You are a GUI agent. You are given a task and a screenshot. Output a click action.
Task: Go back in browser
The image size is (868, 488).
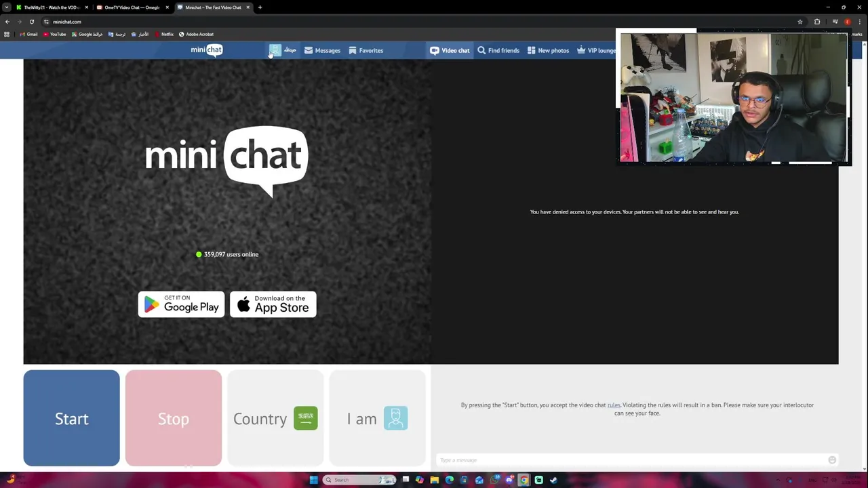(7, 22)
